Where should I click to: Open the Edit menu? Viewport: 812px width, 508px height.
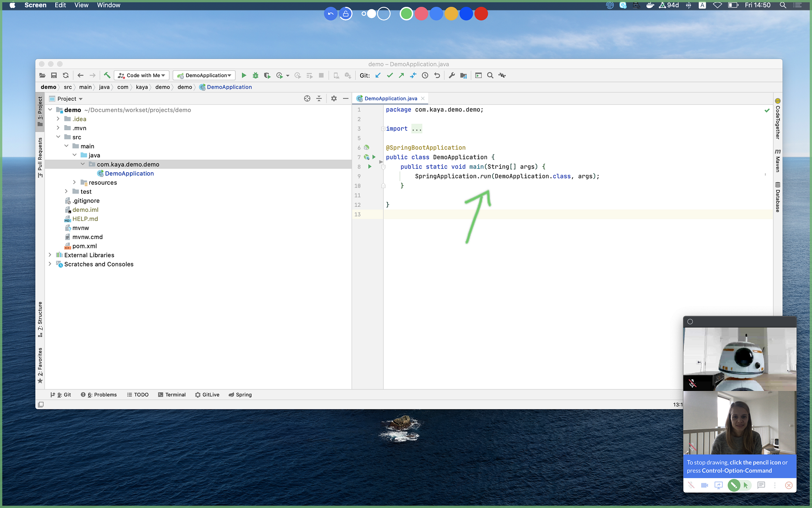click(60, 5)
